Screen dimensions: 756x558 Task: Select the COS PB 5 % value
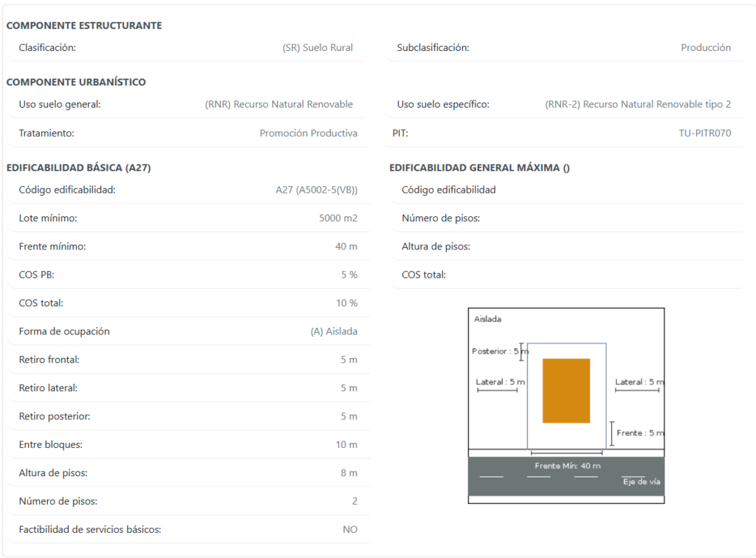point(349,275)
